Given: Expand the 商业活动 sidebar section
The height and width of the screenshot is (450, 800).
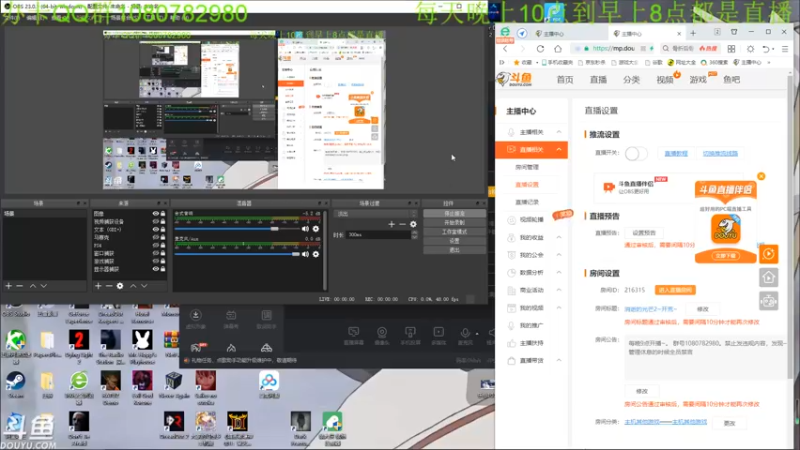Looking at the screenshot, I should pos(559,290).
